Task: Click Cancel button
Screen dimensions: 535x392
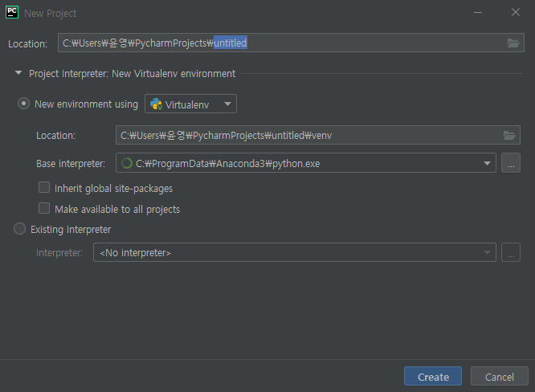Action: (x=499, y=376)
